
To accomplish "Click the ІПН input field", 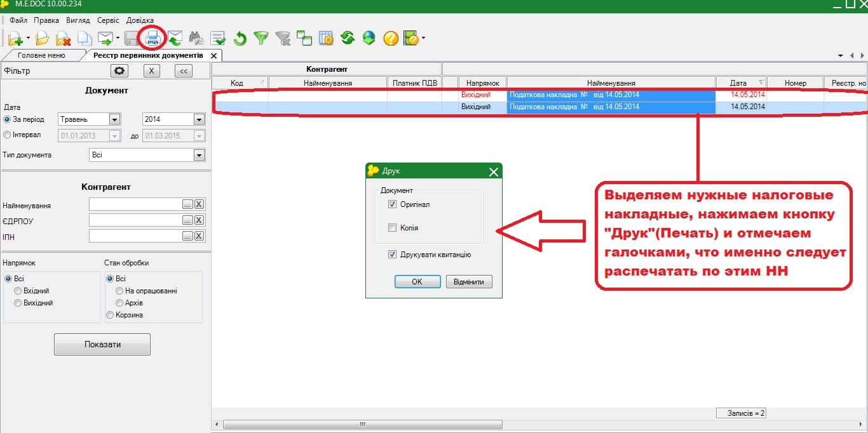I will click(x=135, y=236).
